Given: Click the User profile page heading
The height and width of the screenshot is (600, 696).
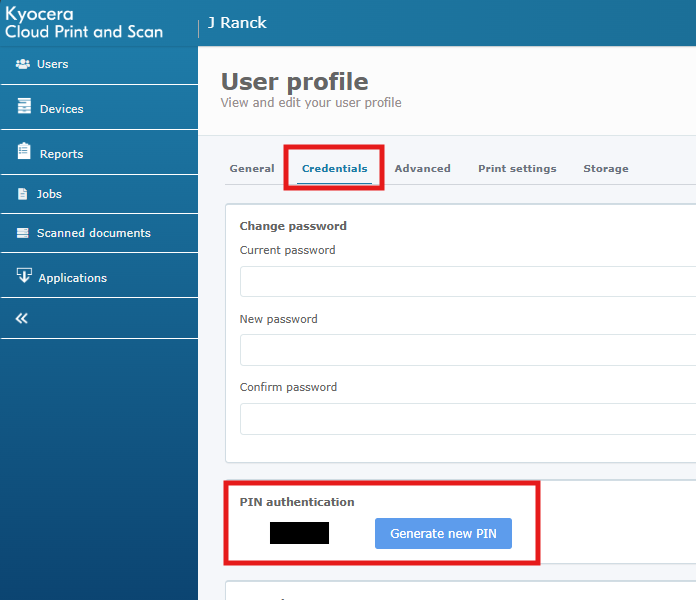Looking at the screenshot, I should 294,81.
